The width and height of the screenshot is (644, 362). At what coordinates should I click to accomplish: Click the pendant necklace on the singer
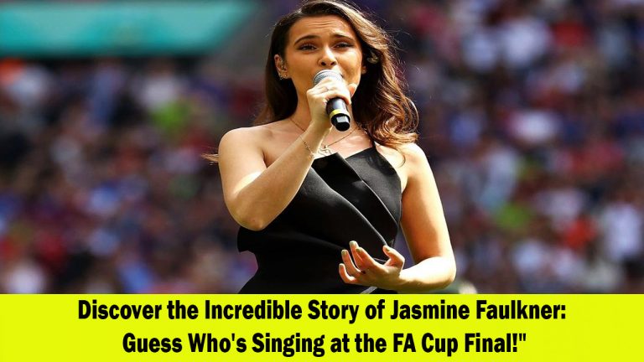[324, 149]
